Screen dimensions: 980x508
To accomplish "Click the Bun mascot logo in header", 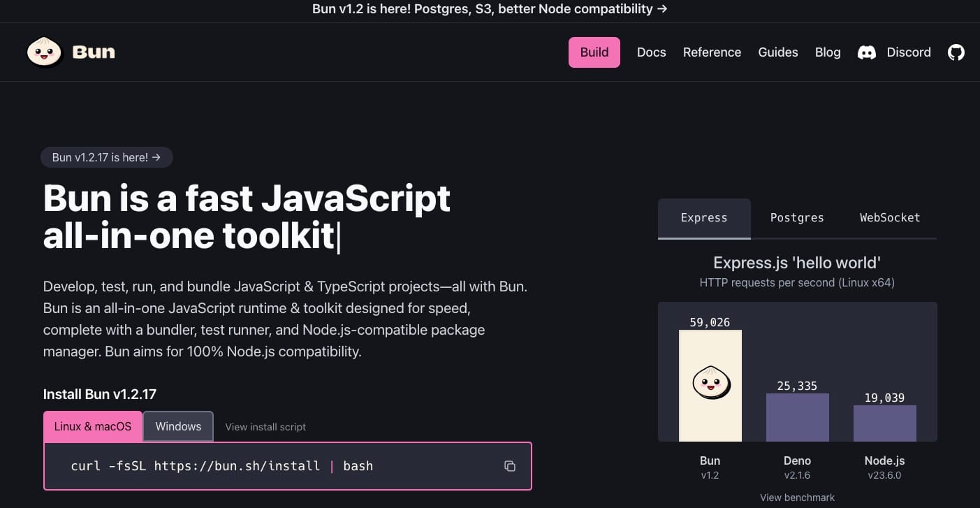I will [x=45, y=52].
